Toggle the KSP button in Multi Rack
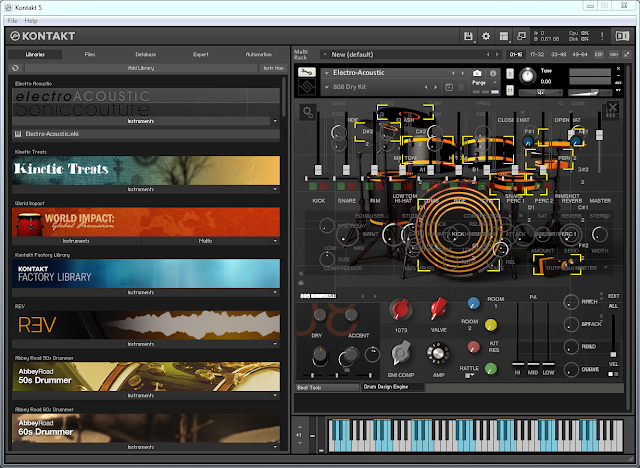The height and width of the screenshot is (468, 640). [x=599, y=54]
